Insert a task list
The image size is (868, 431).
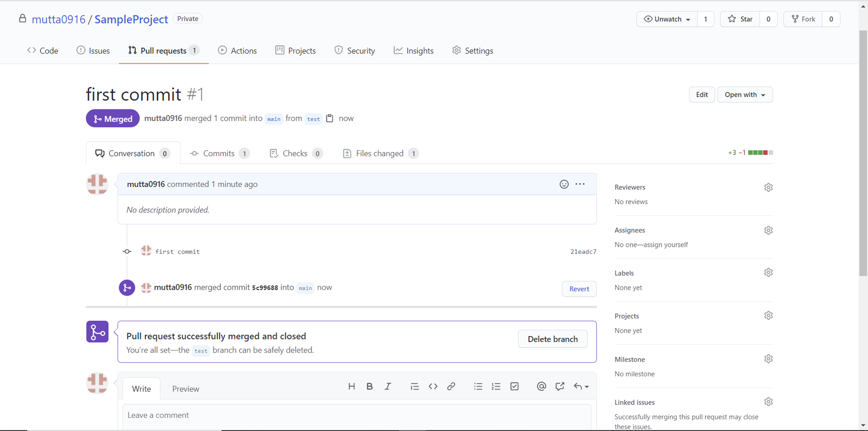coord(514,386)
